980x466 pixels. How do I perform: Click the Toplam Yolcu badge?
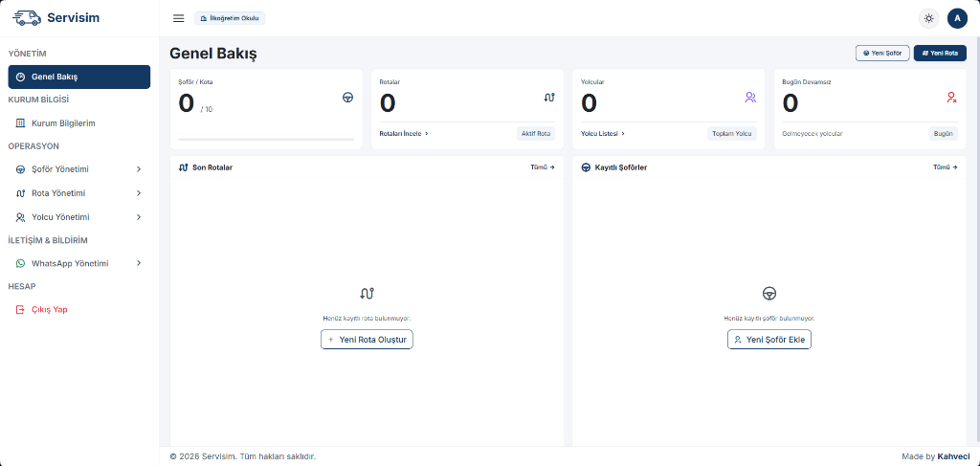[x=732, y=134]
